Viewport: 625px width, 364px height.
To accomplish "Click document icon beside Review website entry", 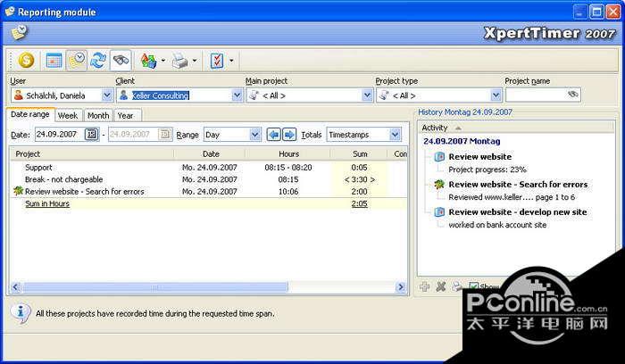I will point(439,156).
